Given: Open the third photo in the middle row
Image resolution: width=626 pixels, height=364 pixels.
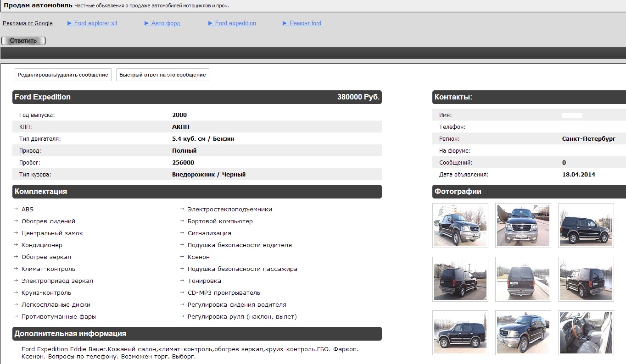Looking at the screenshot, I should click(x=586, y=279).
